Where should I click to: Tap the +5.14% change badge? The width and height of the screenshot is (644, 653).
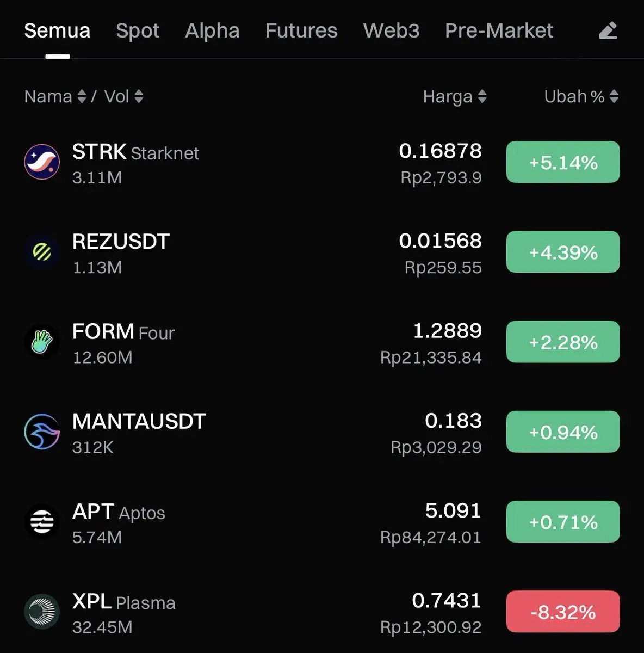563,162
